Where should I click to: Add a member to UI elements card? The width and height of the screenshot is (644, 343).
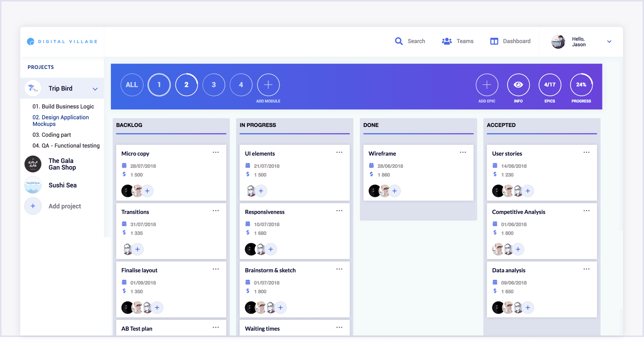coord(261,191)
